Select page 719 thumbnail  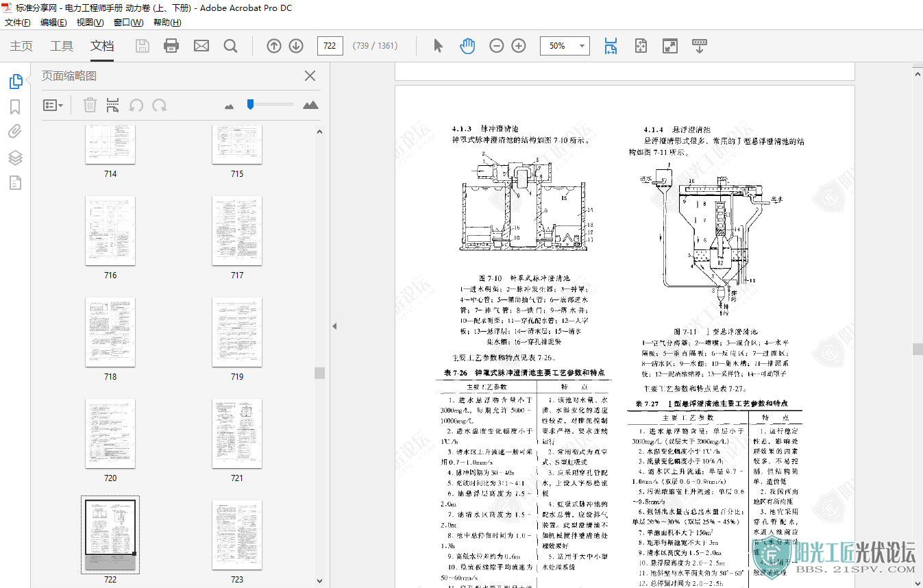pos(237,332)
